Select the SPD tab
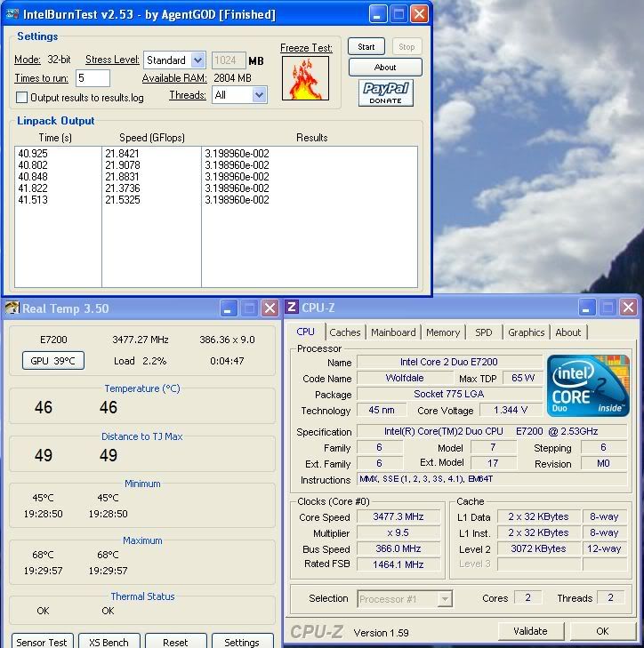This screenshot has height=648, width=644. 484,332
